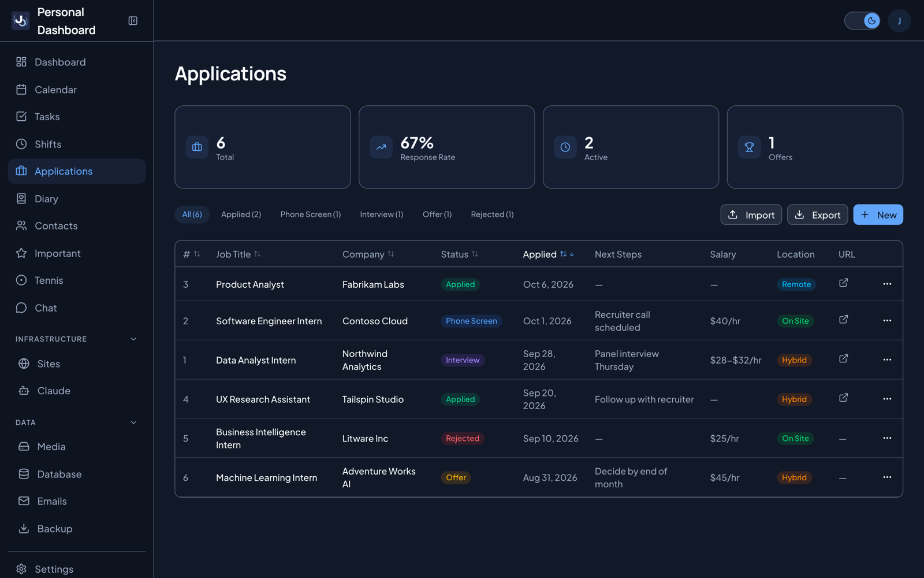Screen dimensions: 924x578
Task: Open row actions for Machine Learning Intern
Action: [887, 477]
